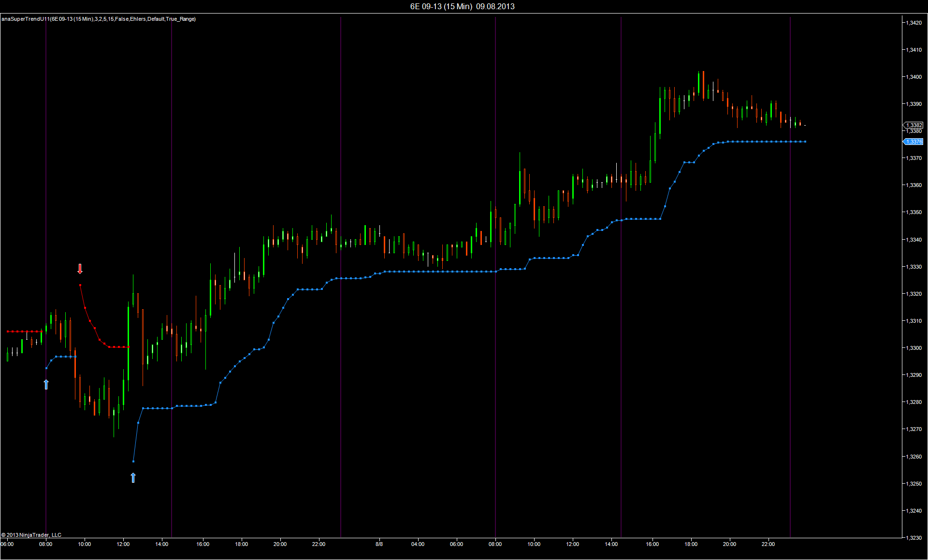928x560 pixels.
Task: Click the 1,3230 label on price axis
Action: click(913, 538)
